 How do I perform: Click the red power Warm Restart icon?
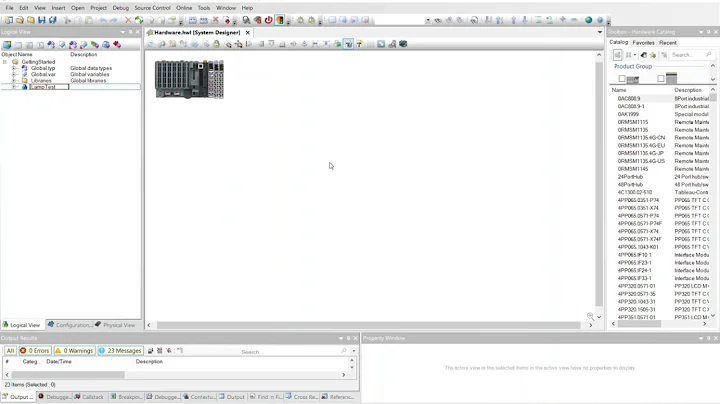(x=269, y=20)
